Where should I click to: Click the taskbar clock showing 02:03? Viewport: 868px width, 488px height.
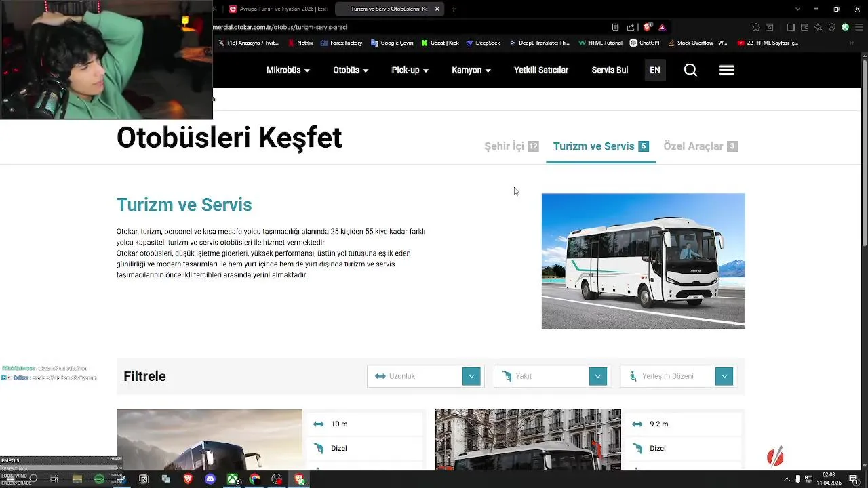point(828,479)
